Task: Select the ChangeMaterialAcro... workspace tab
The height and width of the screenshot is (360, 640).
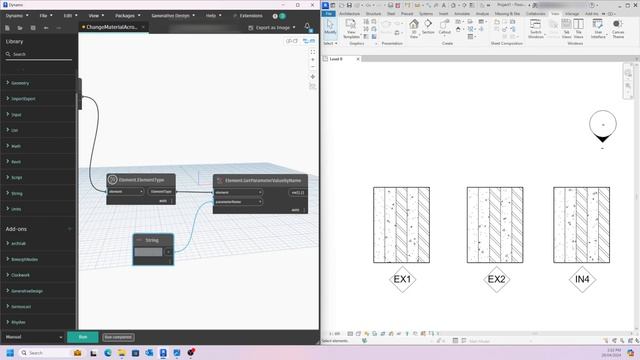Action: tap(111, 27)
